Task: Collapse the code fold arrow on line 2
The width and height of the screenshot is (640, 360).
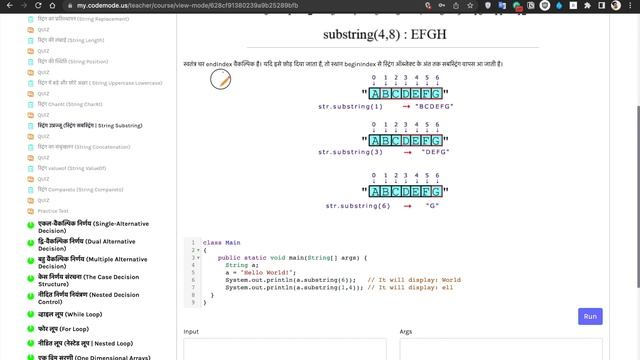Action: point(198,250)
